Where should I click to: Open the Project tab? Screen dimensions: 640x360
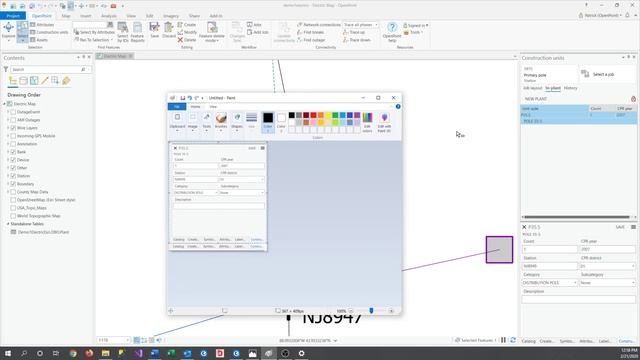point(13,16)
